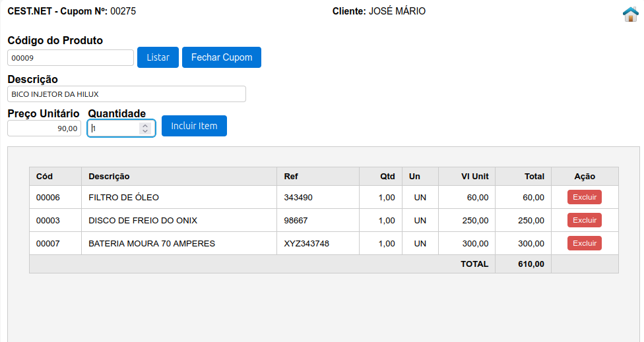Screen dimensions: 644x342
Task: Select the Preço Unitário input
Action: 44,128
